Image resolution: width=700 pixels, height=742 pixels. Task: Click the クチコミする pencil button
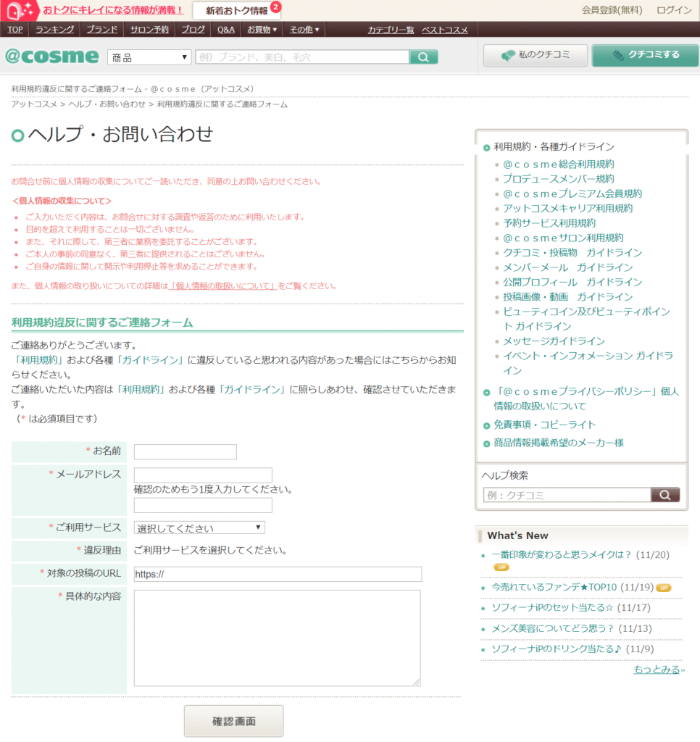645,55
